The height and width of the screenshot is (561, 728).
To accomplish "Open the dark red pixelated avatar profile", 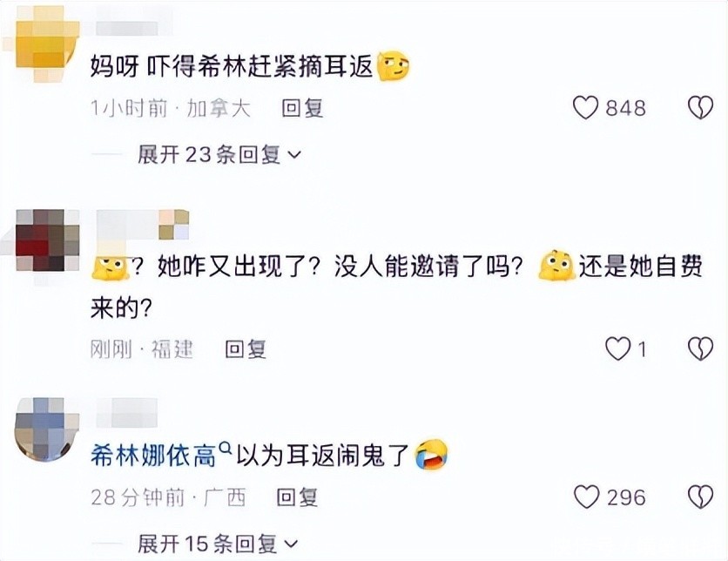I will [x=47, y=240].
